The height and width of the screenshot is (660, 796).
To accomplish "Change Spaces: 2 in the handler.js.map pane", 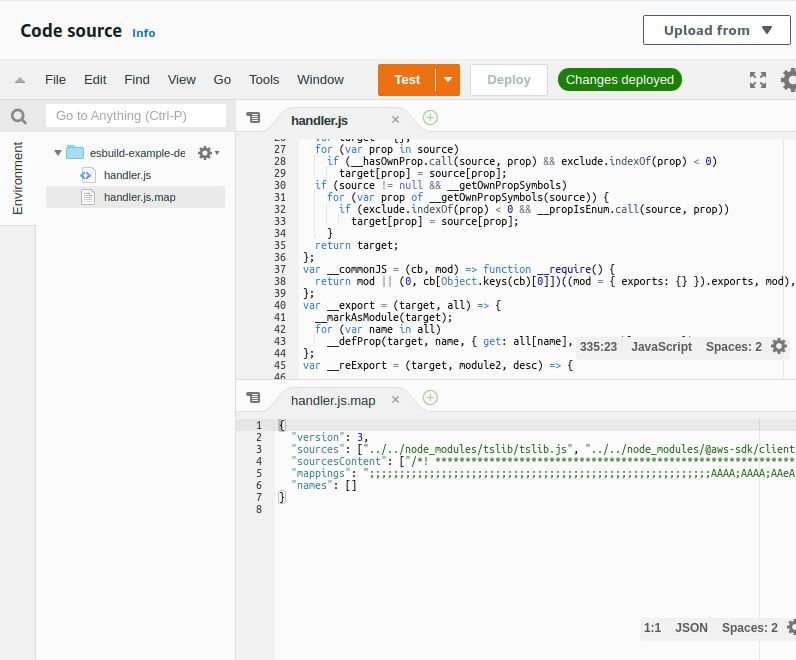I will 749,628.
